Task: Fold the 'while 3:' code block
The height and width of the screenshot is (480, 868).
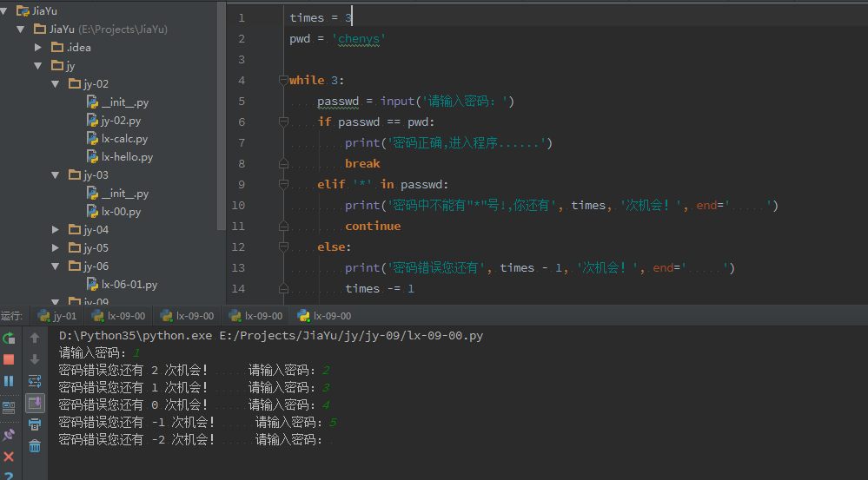Action: pyautogui.click(x=282, y=80)
